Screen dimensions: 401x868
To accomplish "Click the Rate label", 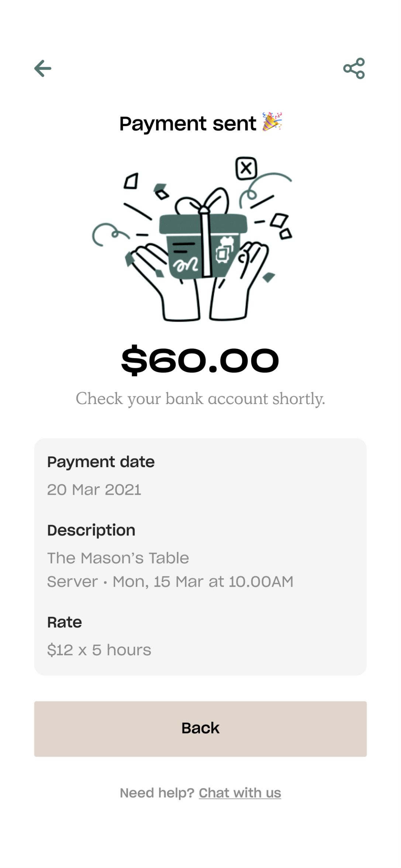I will [x=65, y=622].
